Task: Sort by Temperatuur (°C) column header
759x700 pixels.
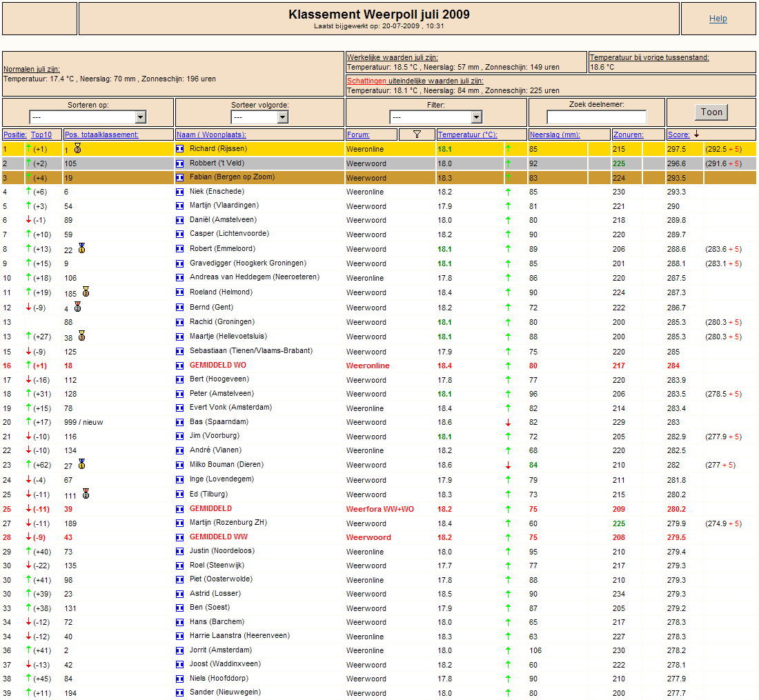Action: [x=467, y=135]
